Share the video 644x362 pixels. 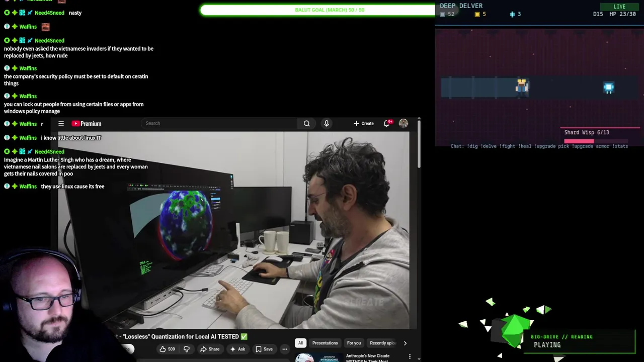click(x=209, y=349)
